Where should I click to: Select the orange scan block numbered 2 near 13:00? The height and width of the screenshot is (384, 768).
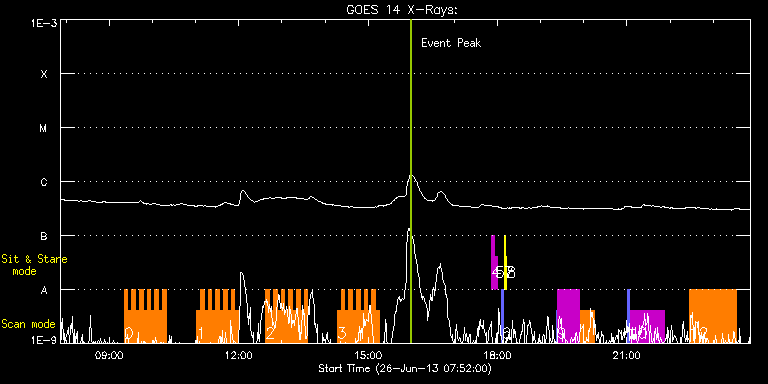(x=287, y=316)
